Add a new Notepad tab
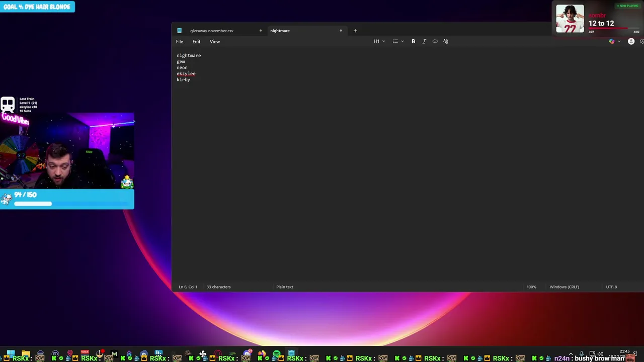644x362 pixels. (355, 31)
